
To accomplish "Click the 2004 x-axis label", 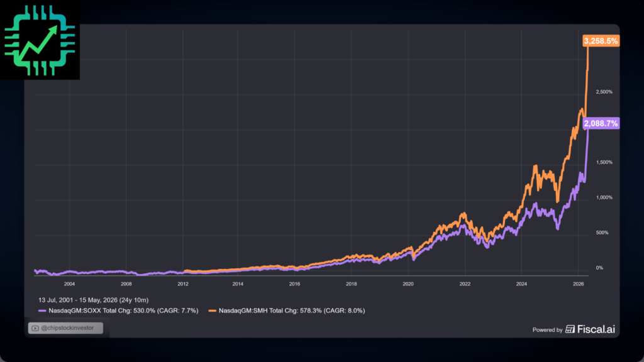I will (x=69, y=284).
